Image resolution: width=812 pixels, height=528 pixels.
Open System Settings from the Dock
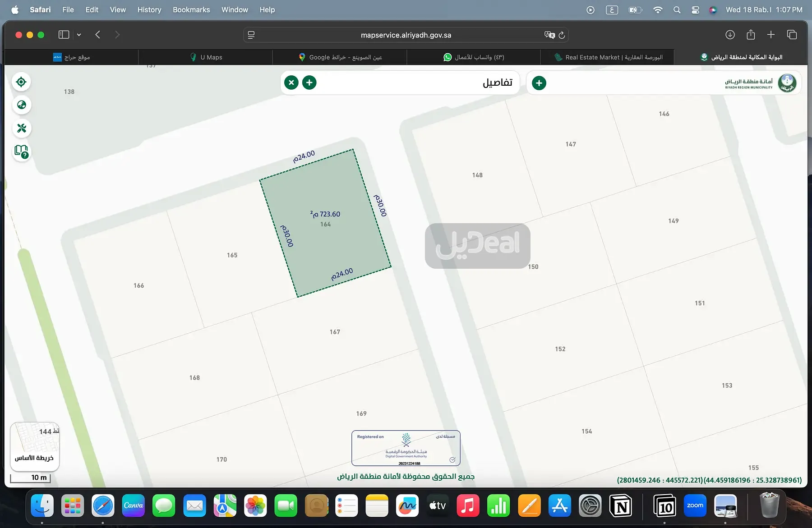point(590,505)
